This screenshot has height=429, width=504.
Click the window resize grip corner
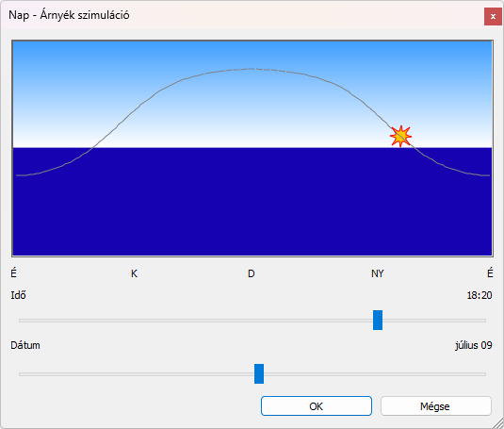point(498,423)
